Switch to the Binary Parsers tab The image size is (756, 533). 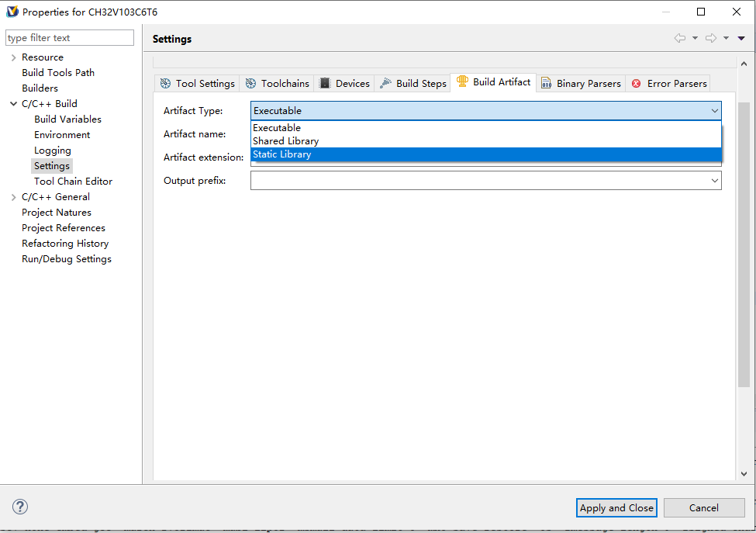coord(581,84)
